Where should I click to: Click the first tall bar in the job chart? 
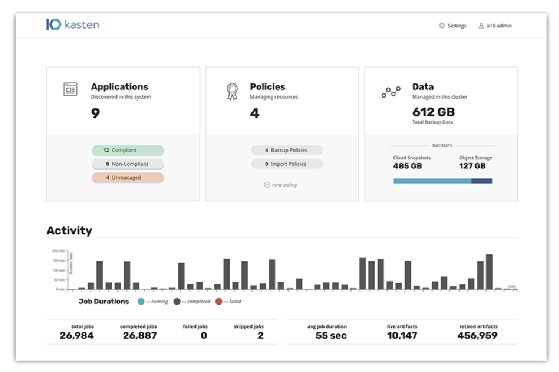[99, 275]
